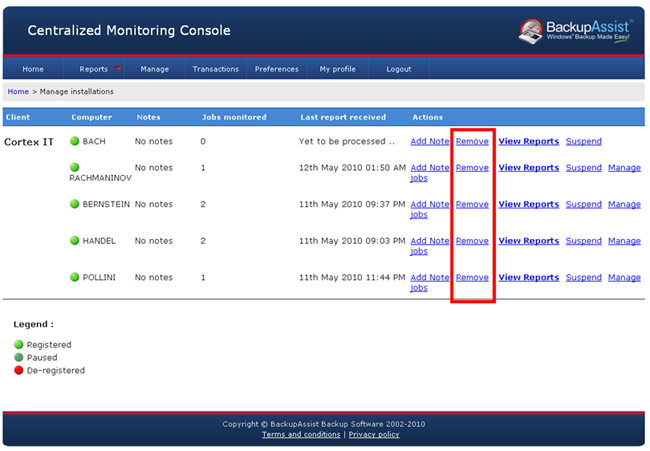Click the Jobs monitored column header
The width and height of the screenshot is (650, 451).
(x=234, y=117)
